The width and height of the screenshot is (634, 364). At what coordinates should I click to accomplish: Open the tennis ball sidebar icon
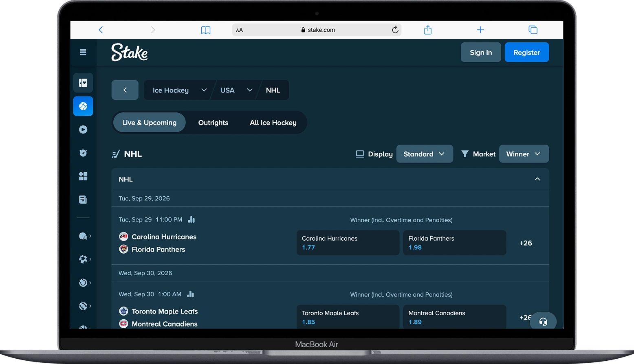[x=83, y=283]
